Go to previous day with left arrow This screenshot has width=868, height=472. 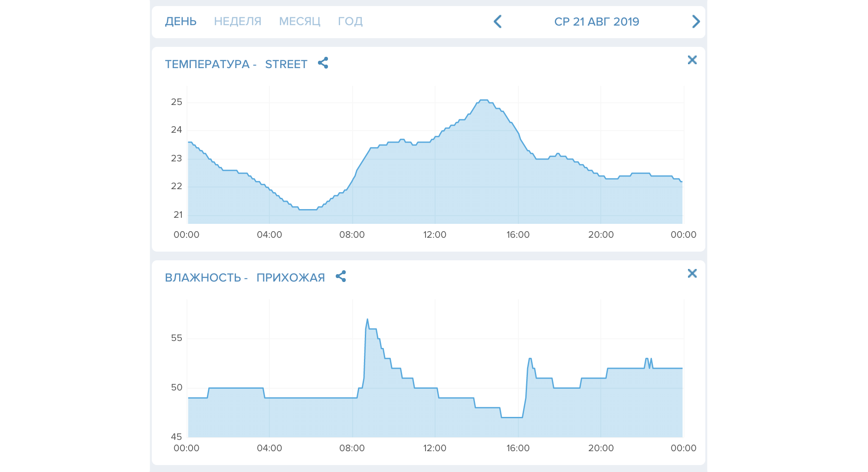[498, 21]
